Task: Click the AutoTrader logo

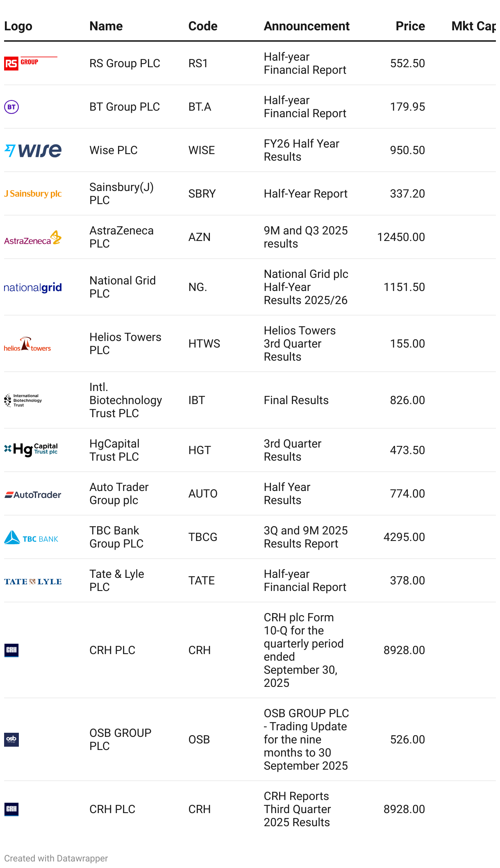Action: pyautogui.click(x=33, y=495)
